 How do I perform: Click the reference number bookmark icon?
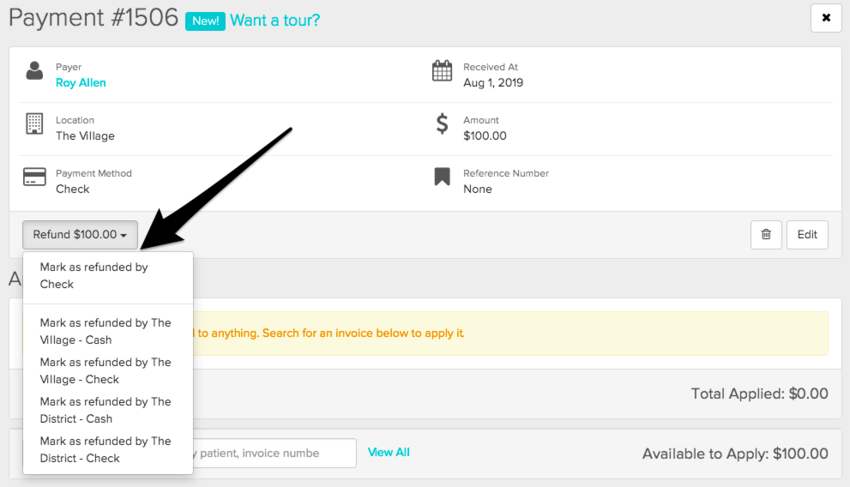(x=442, y=177)
